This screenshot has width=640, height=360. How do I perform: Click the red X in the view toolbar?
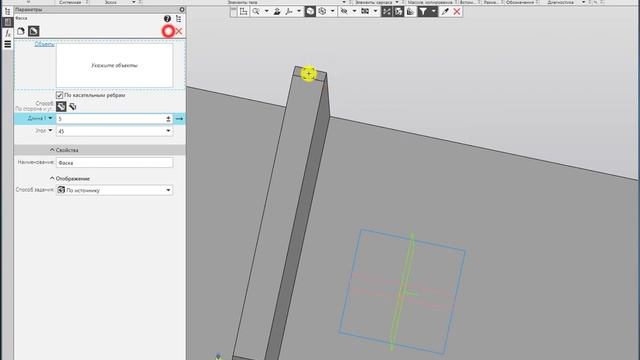(457, 11)
